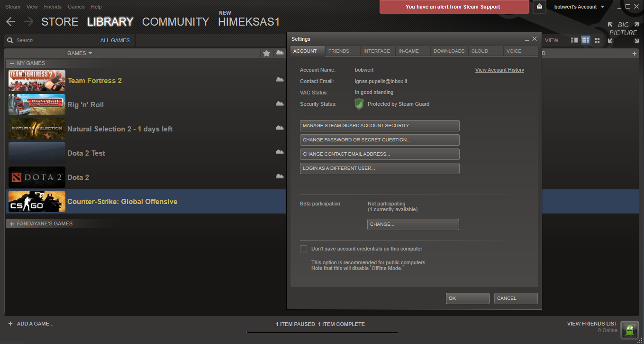Open the Help menu
The height and width of the screenshot is (344, 644).
click(96, 7)
